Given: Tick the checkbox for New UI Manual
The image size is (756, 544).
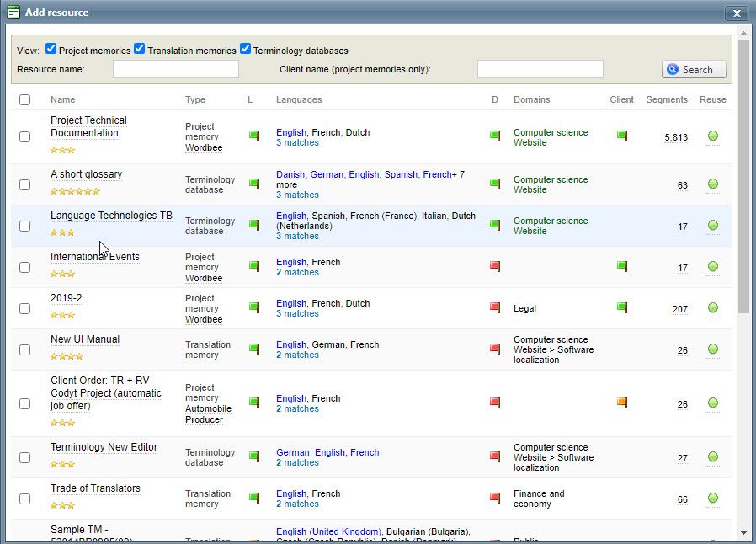Looking at the screenshot, I should [x=24, y=349].
